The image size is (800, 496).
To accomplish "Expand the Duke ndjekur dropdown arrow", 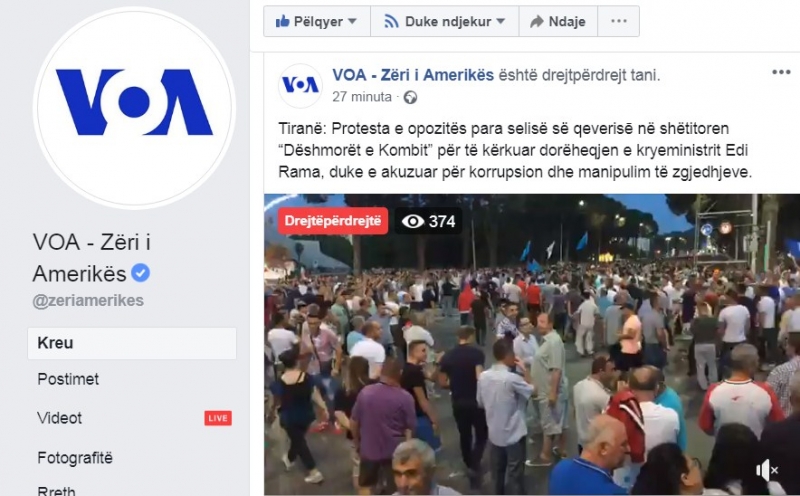I will pyautogui.click(x=501, y=21).
